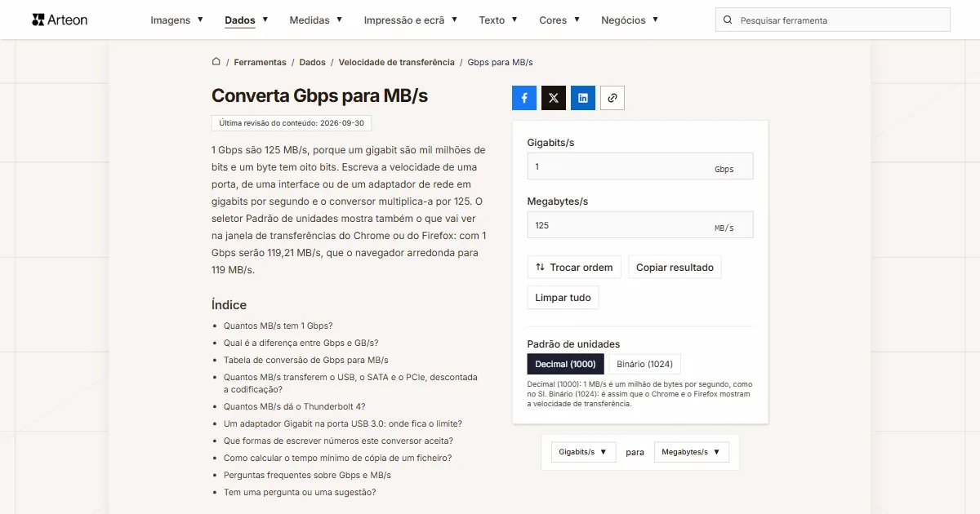Open the Dados menu
Viewport: 980px width, 514px height.
pos(246,20)
